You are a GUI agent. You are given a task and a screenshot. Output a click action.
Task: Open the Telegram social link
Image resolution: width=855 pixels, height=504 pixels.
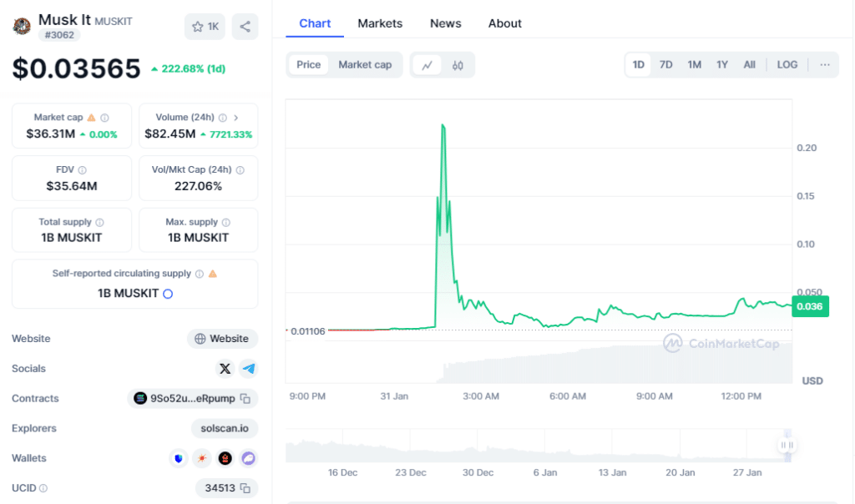click(249, 368)
